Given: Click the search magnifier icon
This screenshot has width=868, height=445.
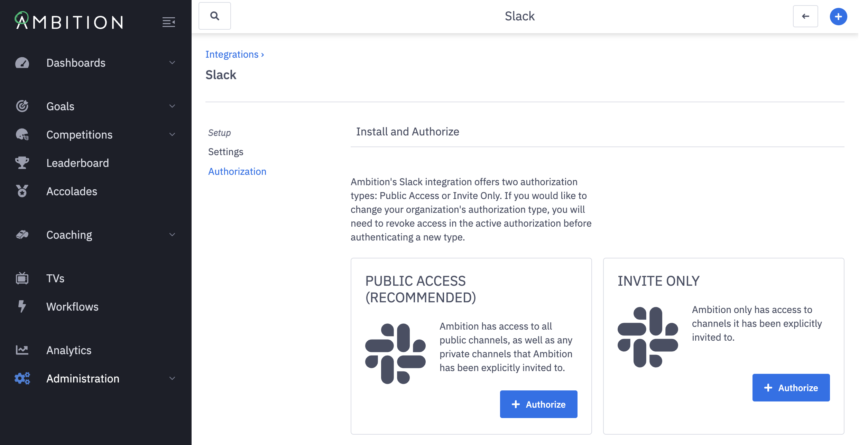Looking at the screenshot, I should point(214,16).
